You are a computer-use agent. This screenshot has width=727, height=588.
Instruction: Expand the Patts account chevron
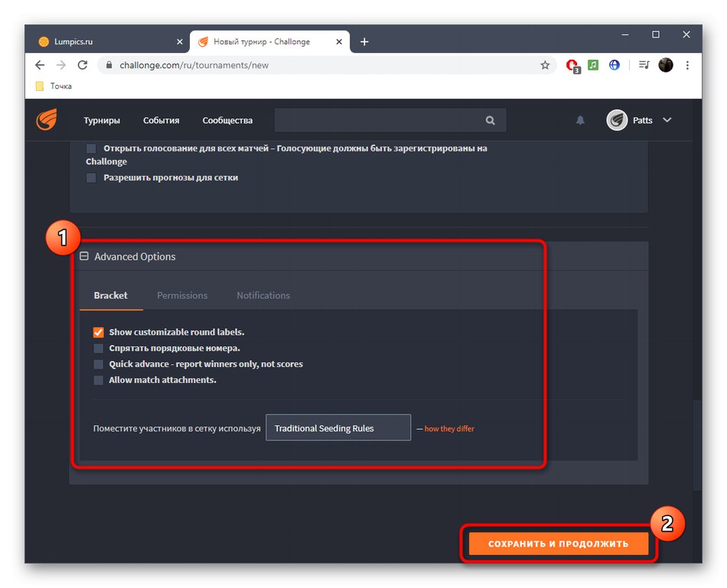coord(666,120)
